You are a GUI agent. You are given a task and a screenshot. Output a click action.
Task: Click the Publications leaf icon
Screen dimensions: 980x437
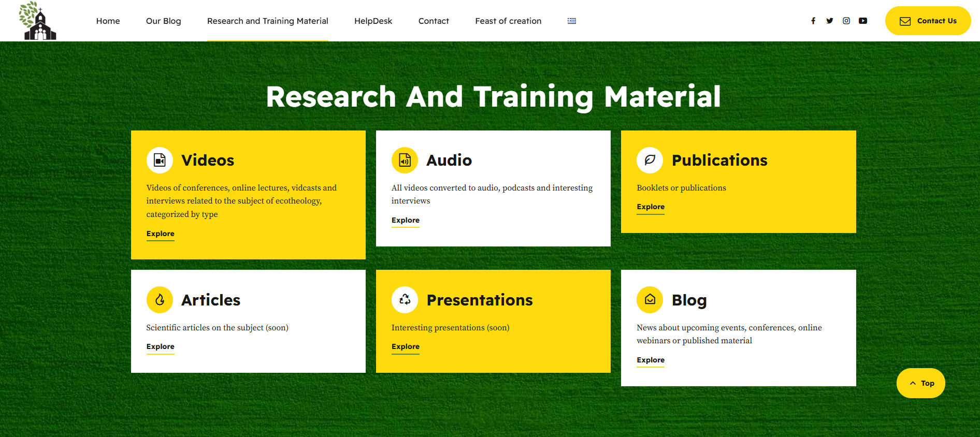[x=650, y=160]
